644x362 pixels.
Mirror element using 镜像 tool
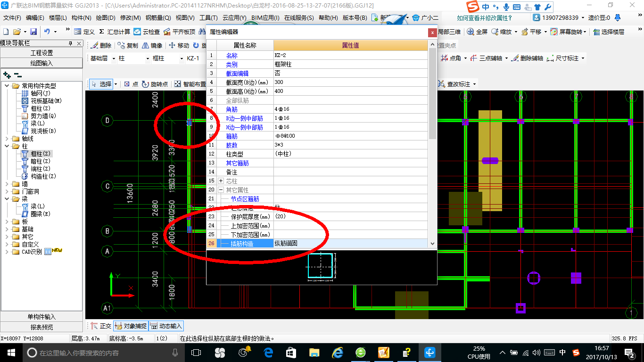[152, 45]
